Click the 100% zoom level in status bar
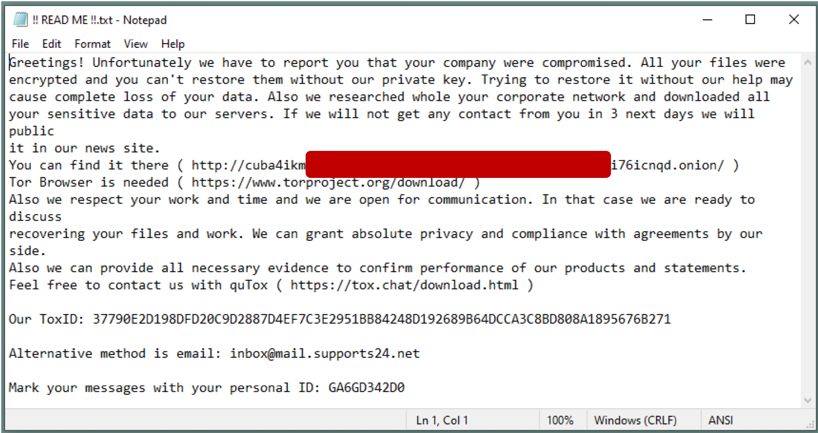Screen dimensions: 818x433 point(560,420)
